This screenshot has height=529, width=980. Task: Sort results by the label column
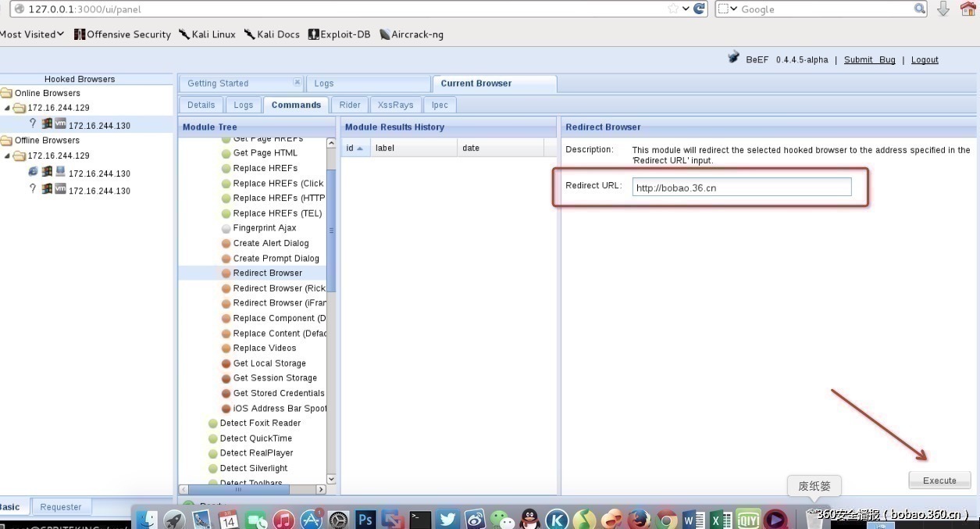(414, 148)
